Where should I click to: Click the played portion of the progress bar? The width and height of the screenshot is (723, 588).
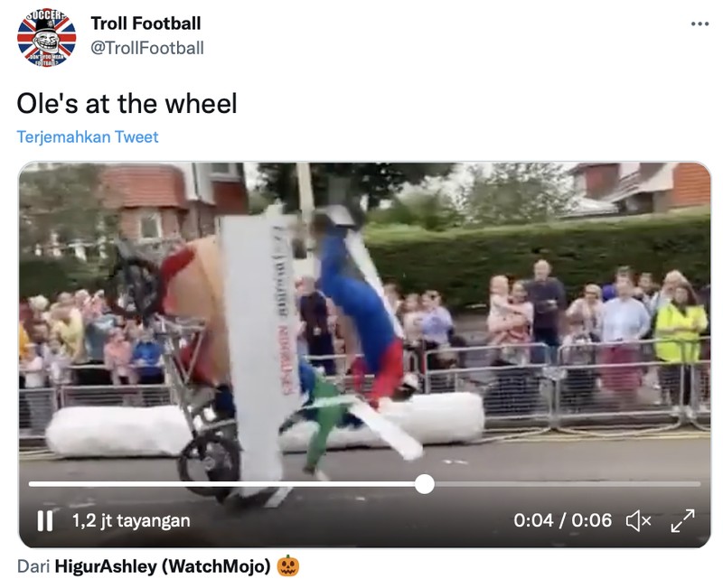(x=226, y=484)
